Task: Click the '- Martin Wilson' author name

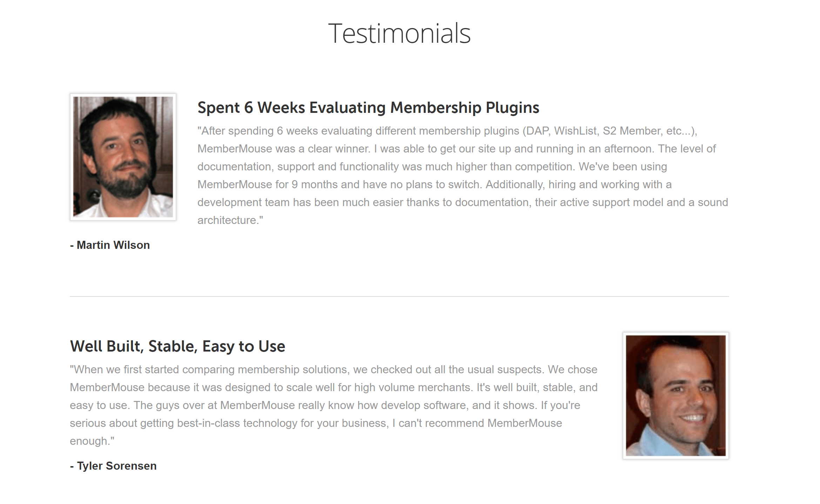Action: pos(110,245)
